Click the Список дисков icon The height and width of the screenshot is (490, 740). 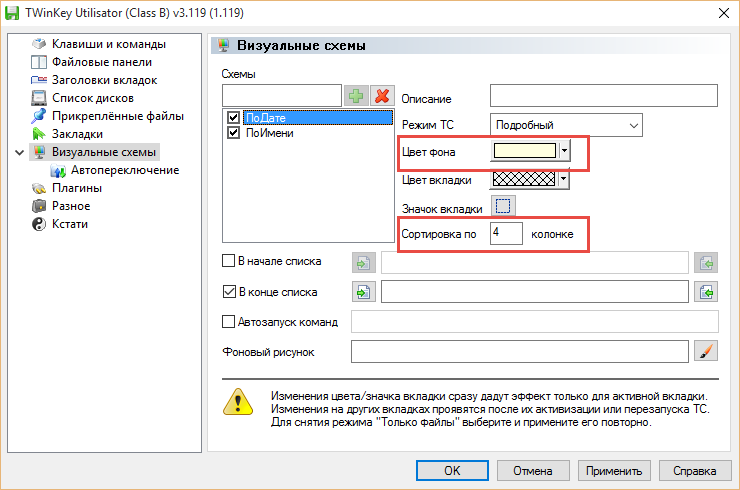coord(39,98)
